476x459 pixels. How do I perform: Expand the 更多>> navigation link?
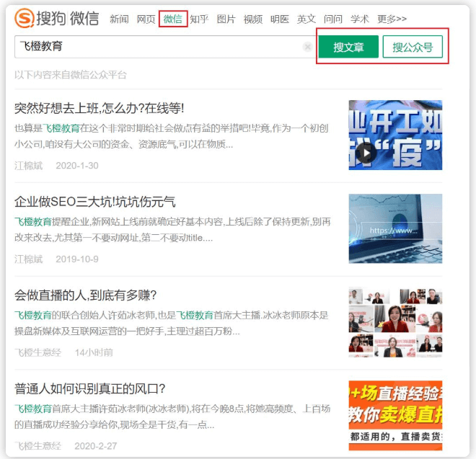(392, 19)
